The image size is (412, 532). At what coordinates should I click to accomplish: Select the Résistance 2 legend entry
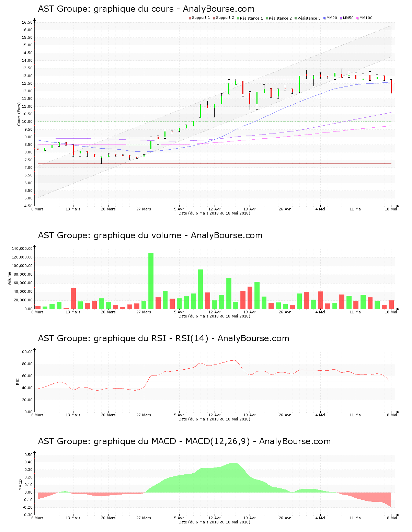[279, 18]
